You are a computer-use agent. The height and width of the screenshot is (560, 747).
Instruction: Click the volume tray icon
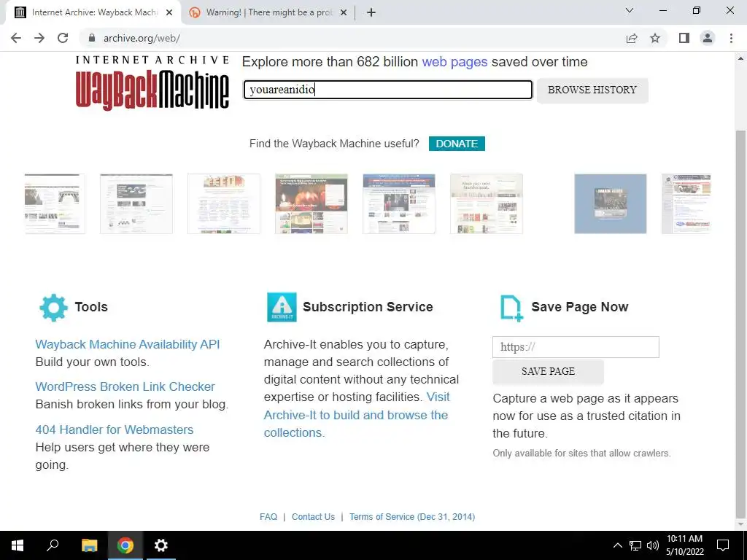coord(653,545)
